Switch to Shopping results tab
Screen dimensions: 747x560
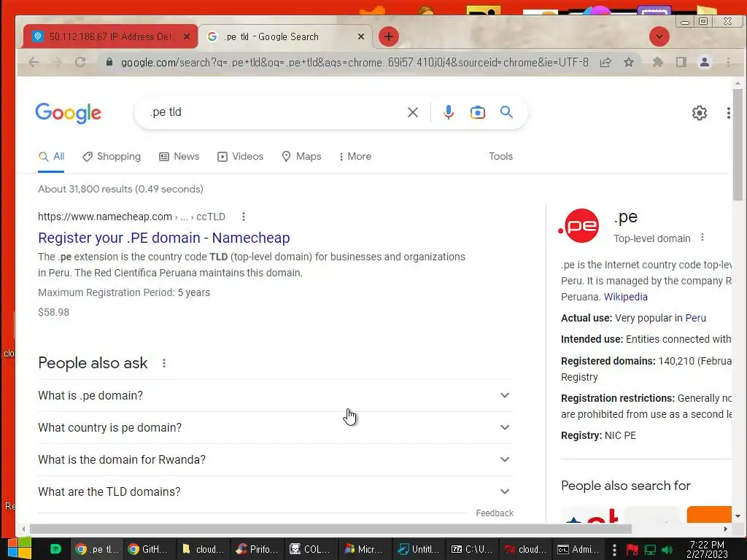coord(112,157)
